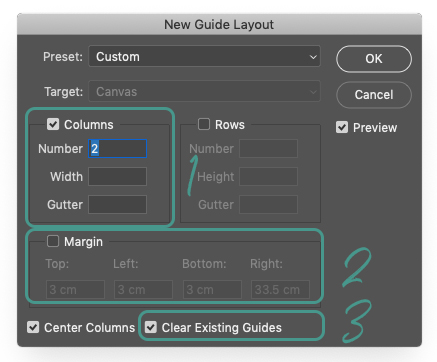Click the Columns Width input field
The width and height of the screenshot is (437, 362).
point(117,177)
